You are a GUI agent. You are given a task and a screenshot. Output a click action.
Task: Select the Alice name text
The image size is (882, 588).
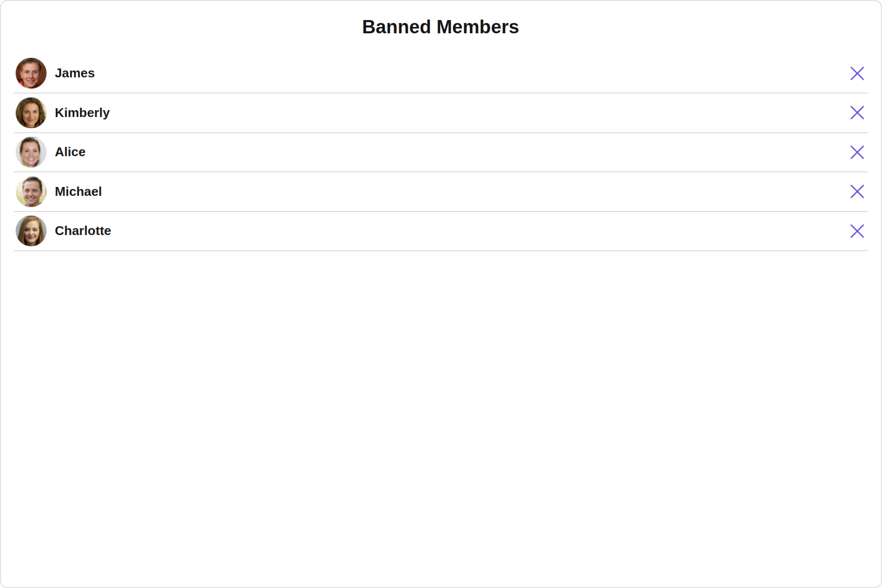[x=70, y=152]
